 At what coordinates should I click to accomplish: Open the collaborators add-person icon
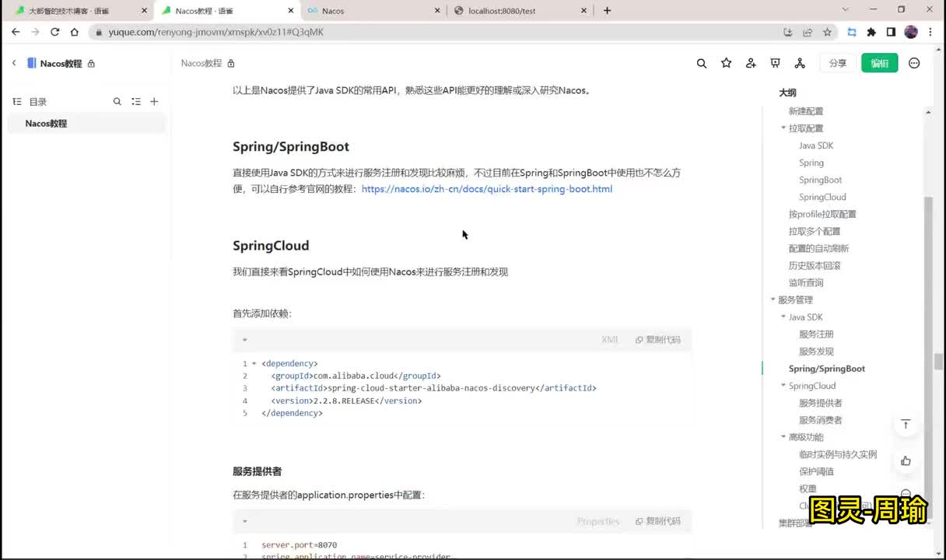(751, 63)
